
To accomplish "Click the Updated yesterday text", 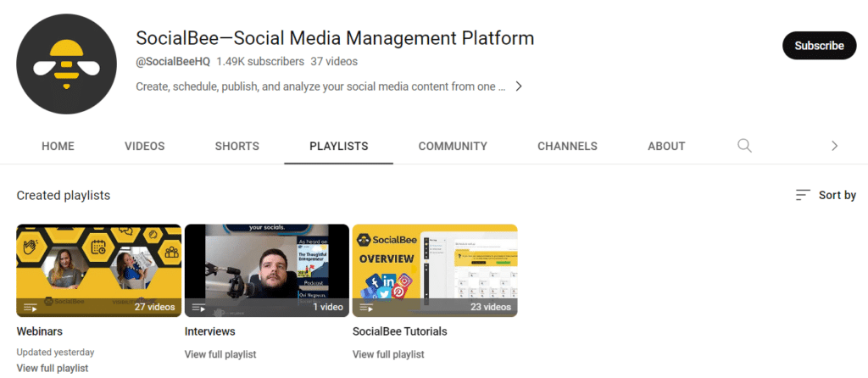I will 55,352.
